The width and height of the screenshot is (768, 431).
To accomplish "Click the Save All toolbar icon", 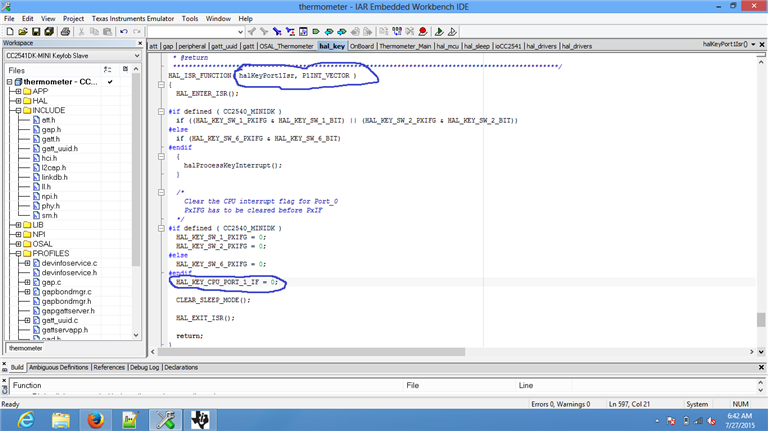I will [49, 32].
